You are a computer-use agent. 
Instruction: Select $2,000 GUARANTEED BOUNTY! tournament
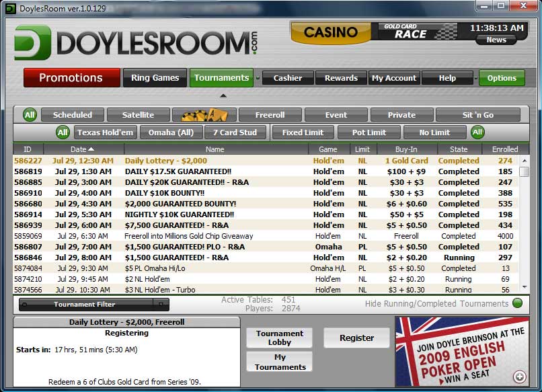(266, 204)
